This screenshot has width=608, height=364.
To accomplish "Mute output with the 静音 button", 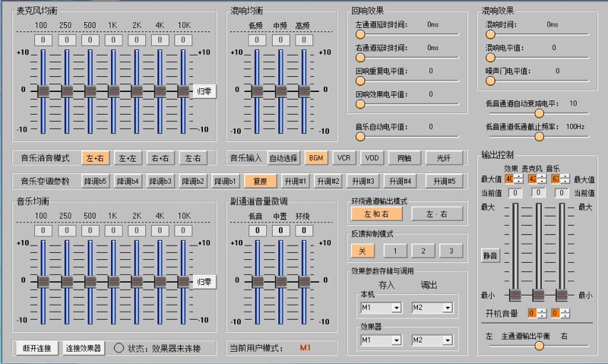I will coord(490,255).
